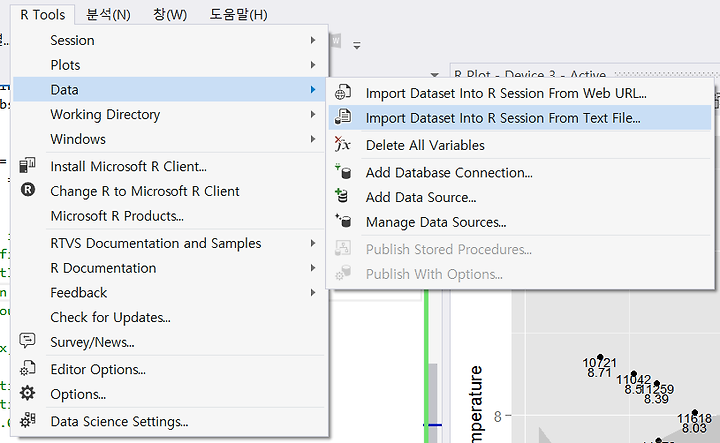Expand the Working Directory submenu

tap(171, 114)
